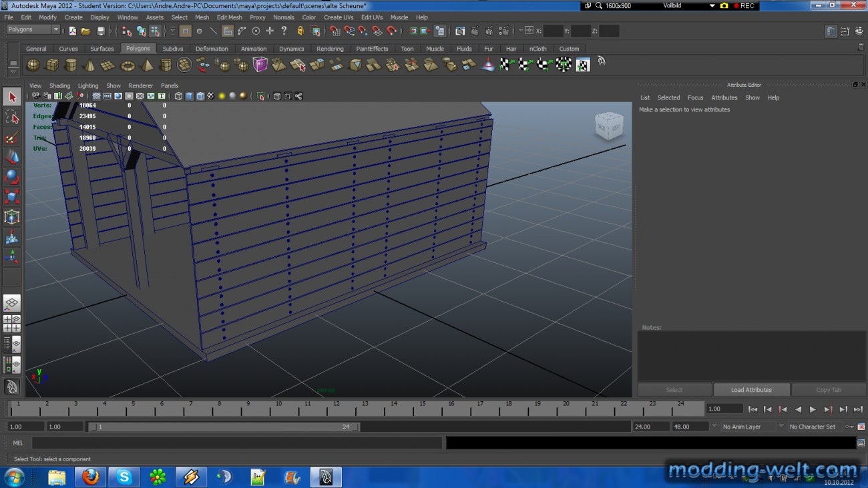
Task: Open the Create UVs menu
Action: [339, 17]
